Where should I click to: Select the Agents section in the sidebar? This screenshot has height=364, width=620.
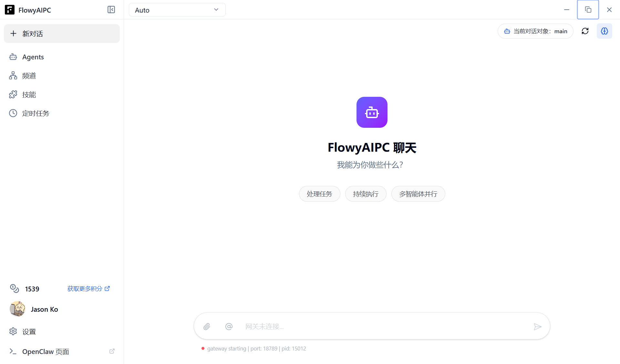pyautogui.click(x=33, y=57)
